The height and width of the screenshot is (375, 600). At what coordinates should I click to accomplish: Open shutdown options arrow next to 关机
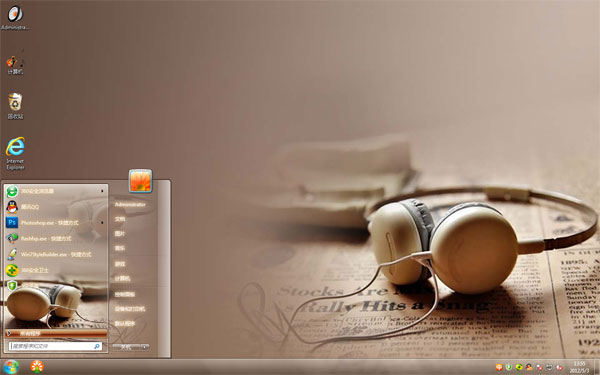coord(144,347)
